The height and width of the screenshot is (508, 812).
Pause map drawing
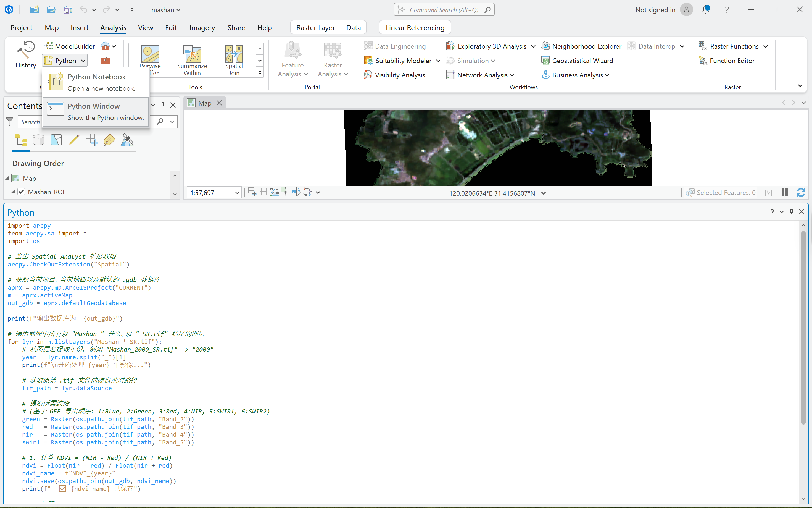784,193
